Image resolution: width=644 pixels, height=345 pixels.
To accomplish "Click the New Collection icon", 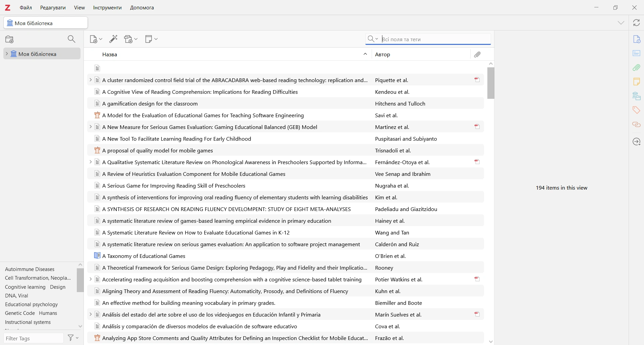I will tap(10, 40).
